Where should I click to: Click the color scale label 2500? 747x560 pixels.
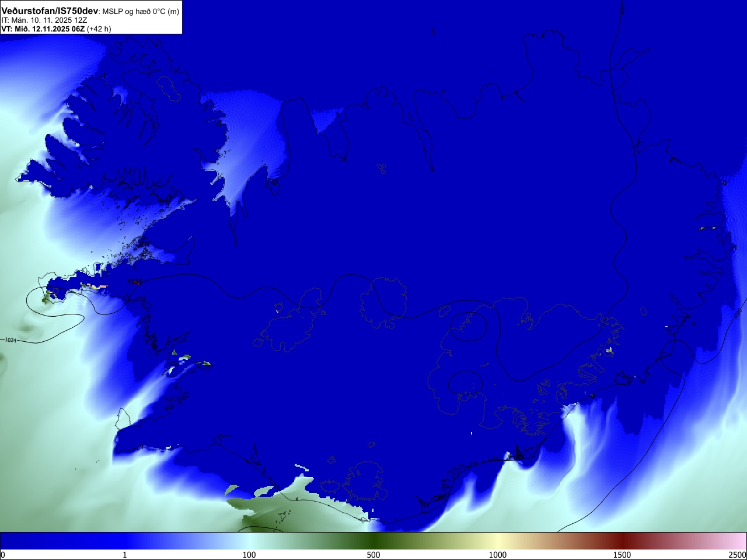738,555
